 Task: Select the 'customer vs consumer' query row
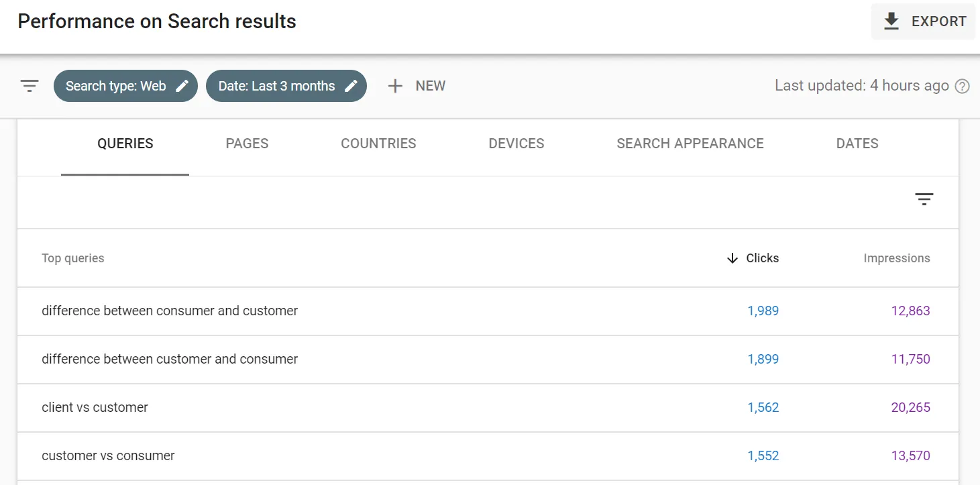108,455
